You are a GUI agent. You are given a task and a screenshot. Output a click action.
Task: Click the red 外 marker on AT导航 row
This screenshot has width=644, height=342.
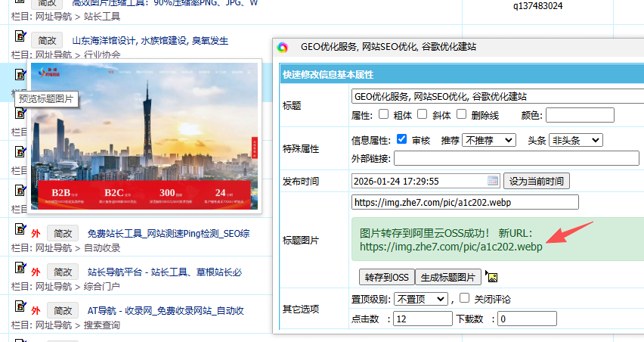tap(36, 310)
